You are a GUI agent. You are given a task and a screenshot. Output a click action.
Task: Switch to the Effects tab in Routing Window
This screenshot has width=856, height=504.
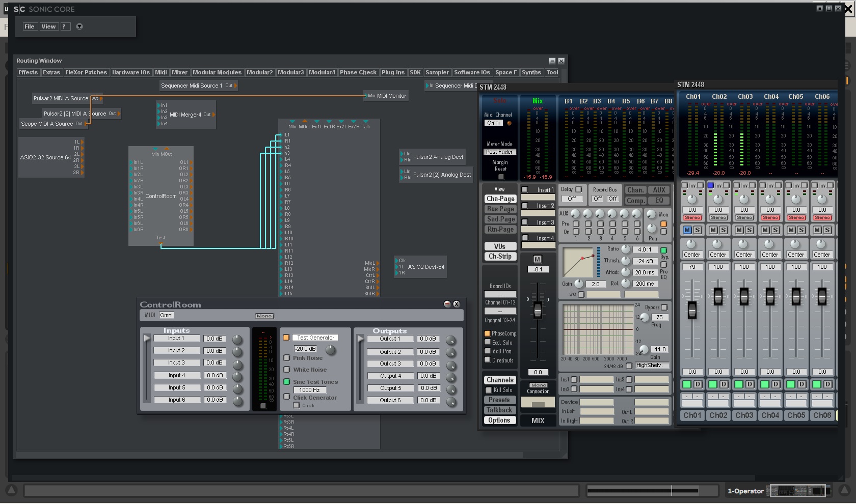[28, 72]
